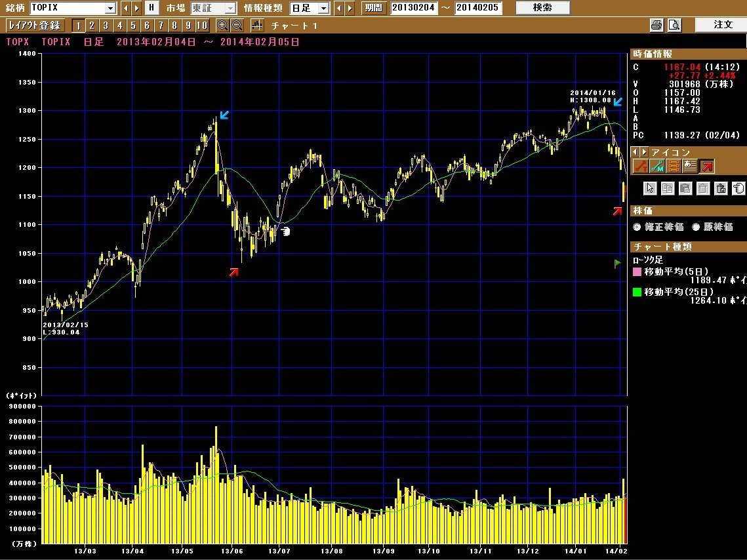
Task: Select layout number 2
Action: pyautogui.click(x=92, y=25)
